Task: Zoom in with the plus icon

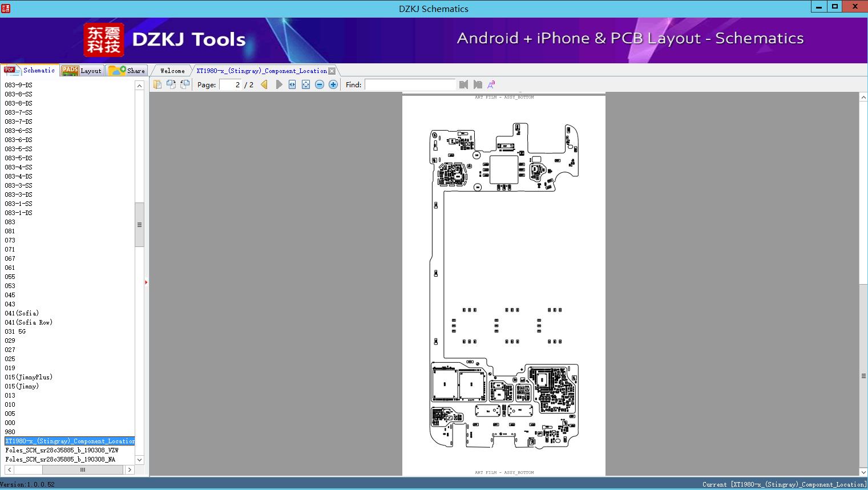Action: pos(333,84)
